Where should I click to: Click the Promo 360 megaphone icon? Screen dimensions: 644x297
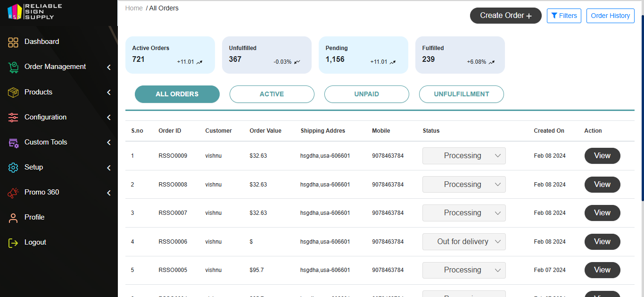[13, 192]
